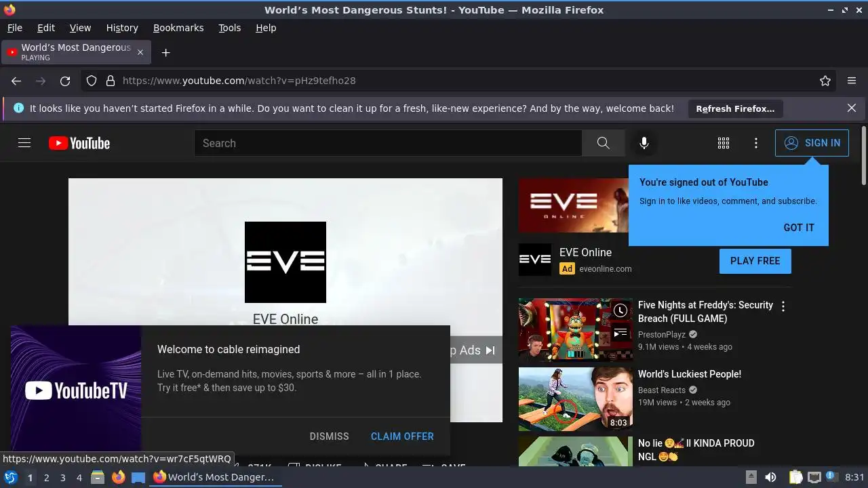Open Firefox hamburger application menu
Viewport: 868px width, 488px height.
pos(852,81)
